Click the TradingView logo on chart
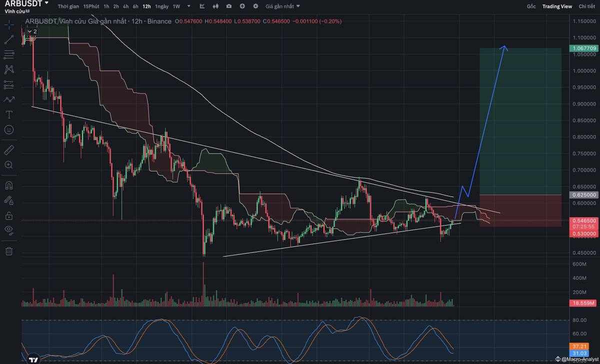Image resolution: width=600 pixels, height=364 pixels. pyautogui.click(x=33, y=359)
